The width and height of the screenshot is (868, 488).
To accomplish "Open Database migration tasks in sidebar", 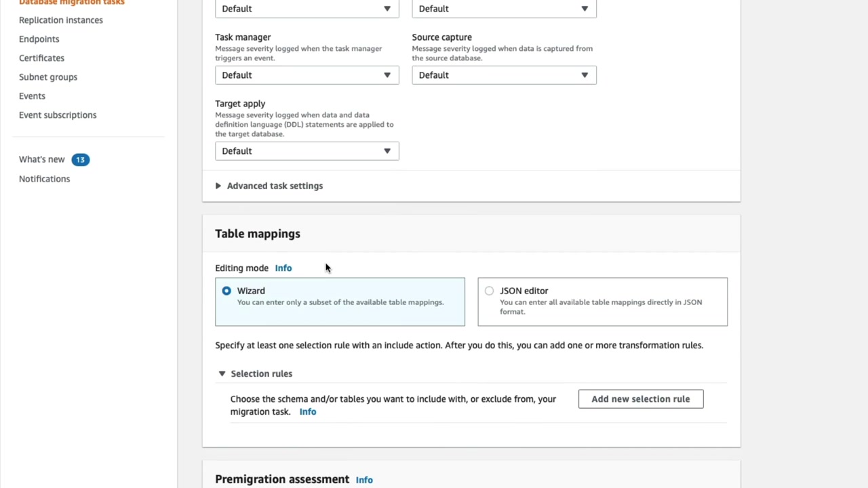I will pyautogui.click(x=72, y=3).
